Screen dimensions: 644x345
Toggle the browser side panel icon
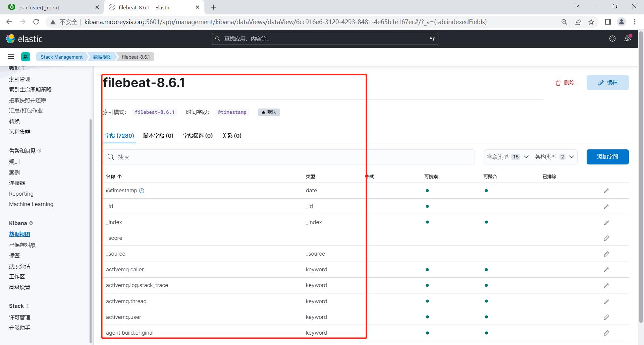click(608, 22)
